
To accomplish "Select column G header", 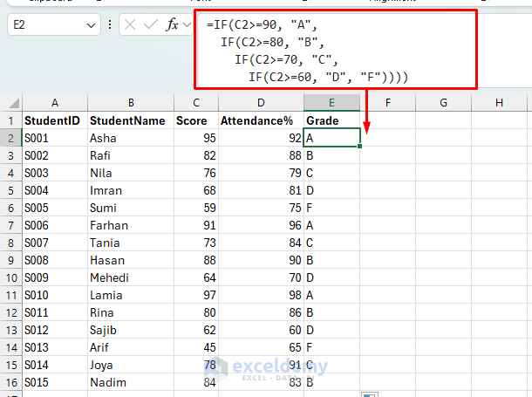I will [x=443, y=103].
